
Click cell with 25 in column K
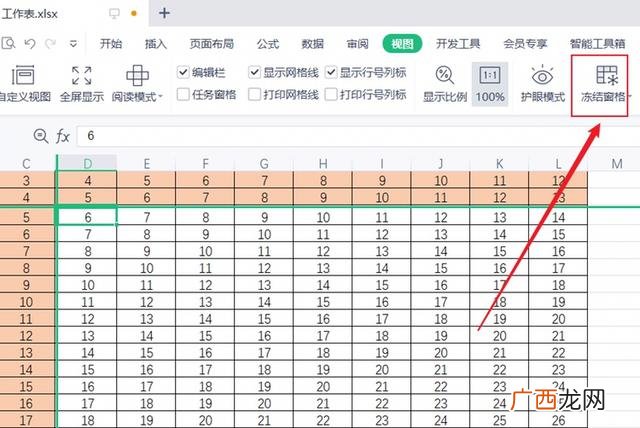point(499,420)
